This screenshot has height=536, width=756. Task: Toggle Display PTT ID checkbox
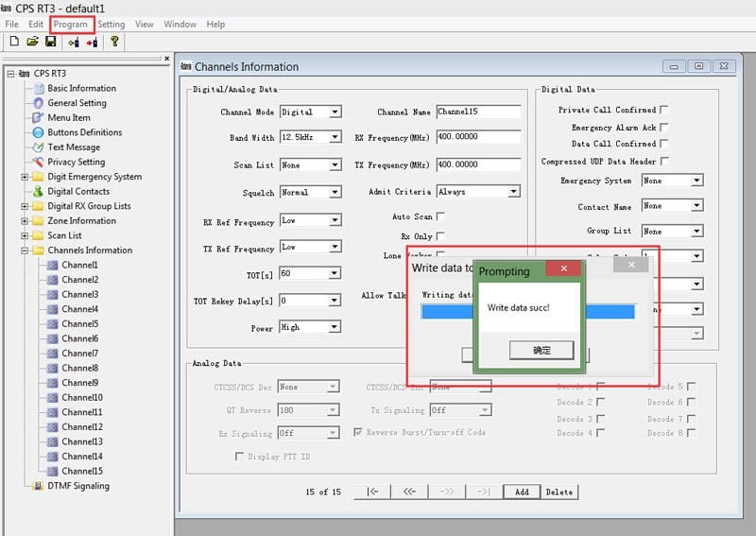[239, 456]
